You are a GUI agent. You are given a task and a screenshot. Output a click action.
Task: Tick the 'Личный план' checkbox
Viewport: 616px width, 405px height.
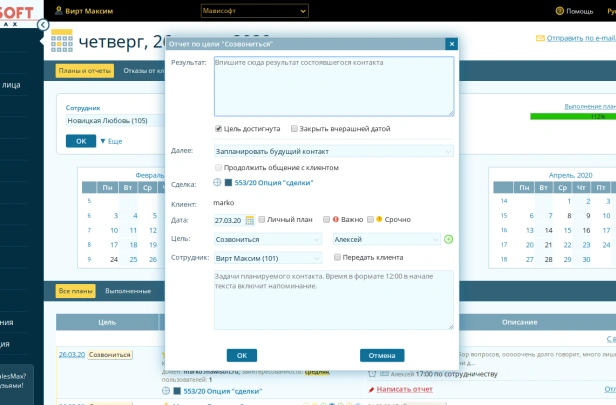click(259, 219)
